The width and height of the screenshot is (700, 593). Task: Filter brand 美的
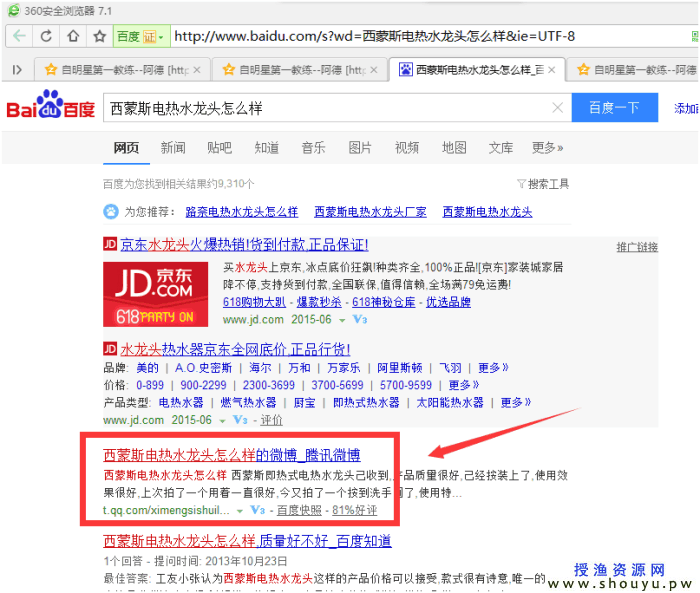[x=147, y=368]
